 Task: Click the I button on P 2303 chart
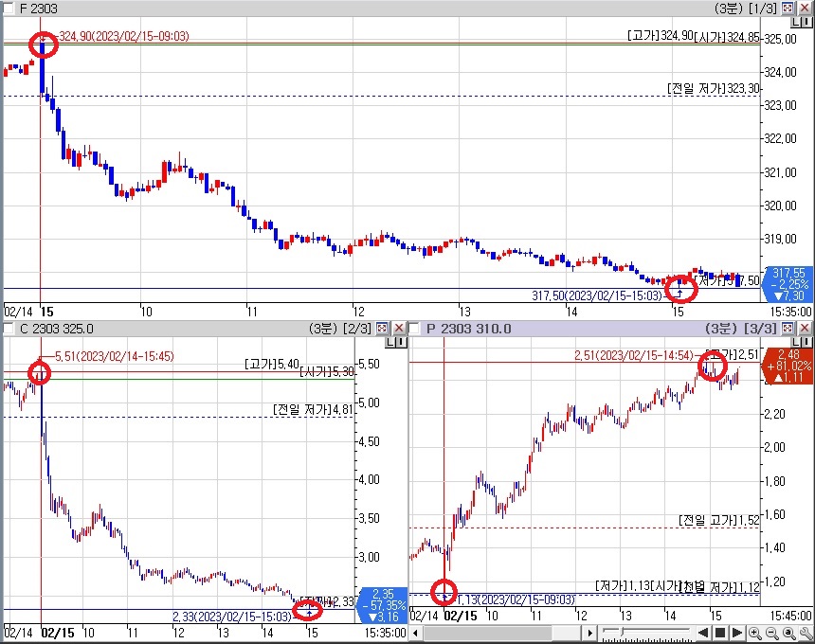click(x=806, y=342)
